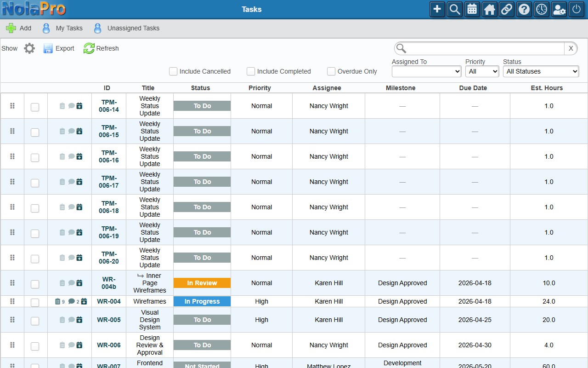
Task: Sort by the Priority column header
Action: pos(260,88)
